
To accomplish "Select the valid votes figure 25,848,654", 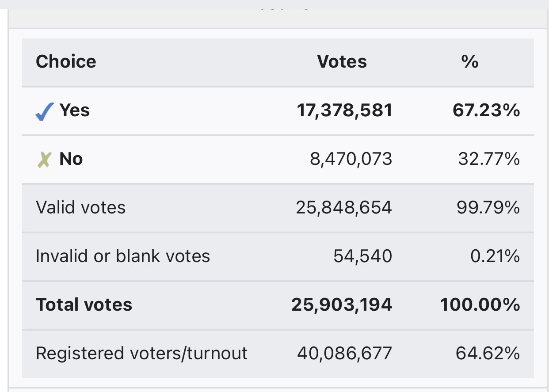I will click(x=344, y=208).
